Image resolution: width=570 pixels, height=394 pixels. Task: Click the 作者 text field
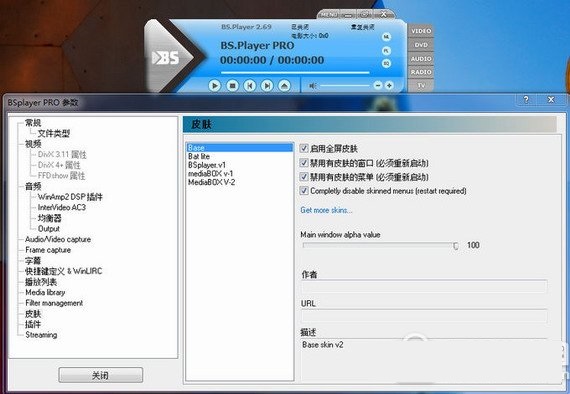click(x=424, y=286)
